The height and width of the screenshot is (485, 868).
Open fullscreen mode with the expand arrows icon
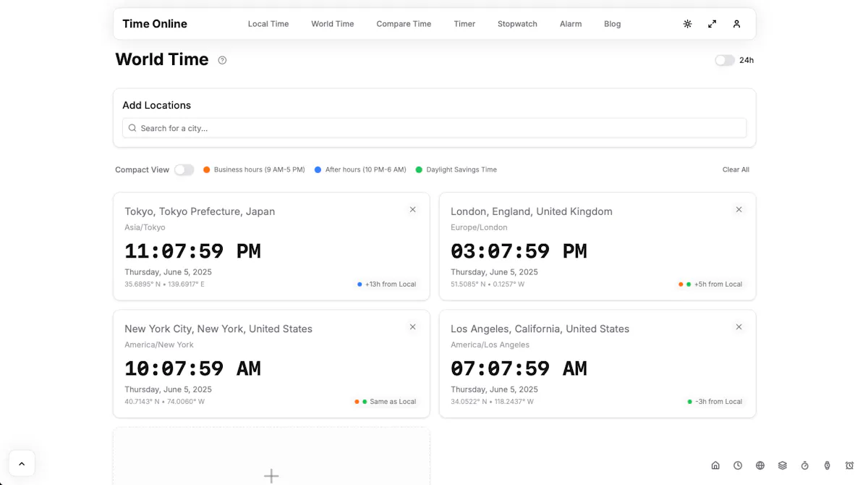pos(712,24)
